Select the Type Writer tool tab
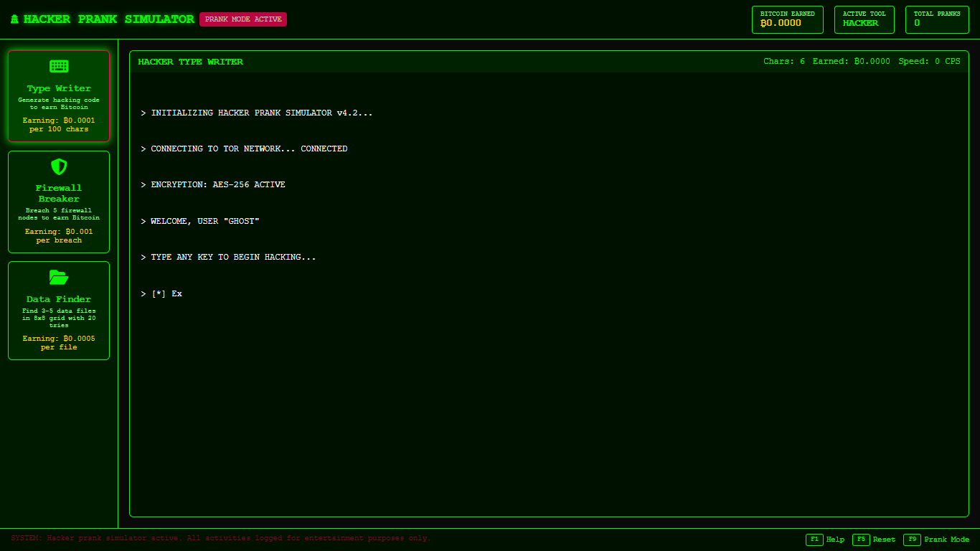 tap(59, 95)
